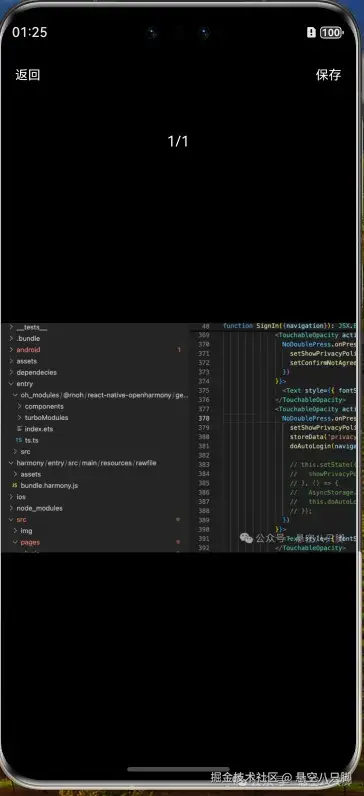Click the alert icon beside the battery
The height and width of the screenshot is (796, 364).
click(311, 32)
